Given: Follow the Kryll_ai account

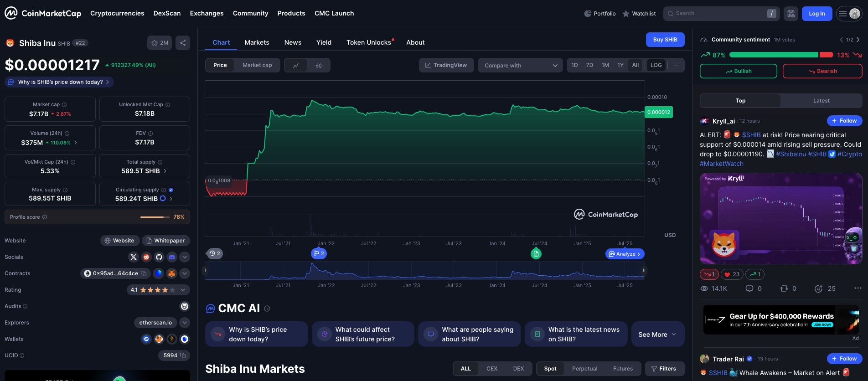Looking at the screenshot, I should [x=844, y=121].
